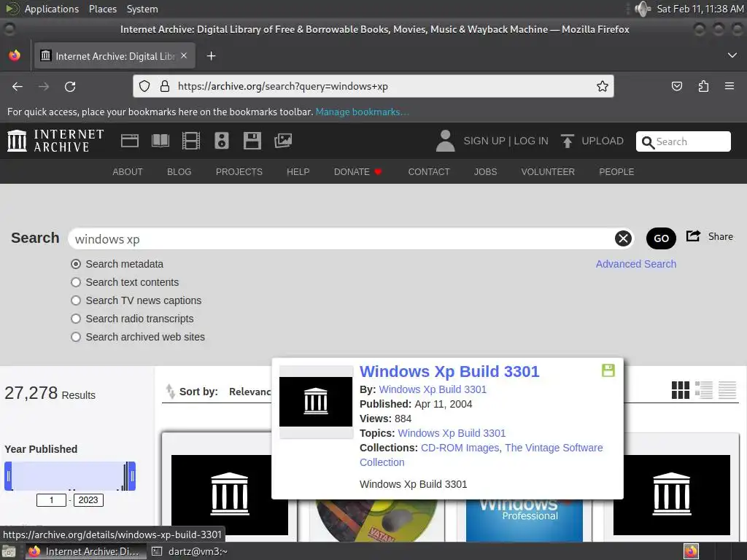Save page to Pocket
Screen dimensions: 747x560
tap(676, 86)
